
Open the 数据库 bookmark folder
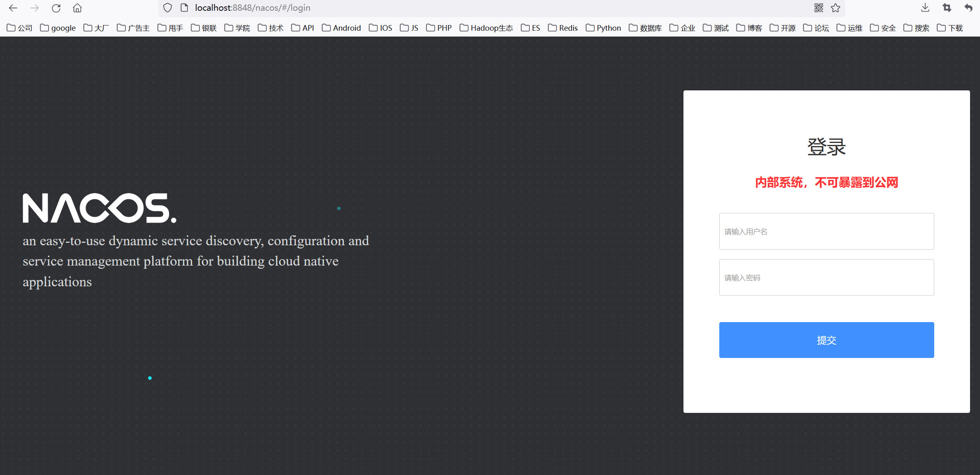click(x=645, y=28)
